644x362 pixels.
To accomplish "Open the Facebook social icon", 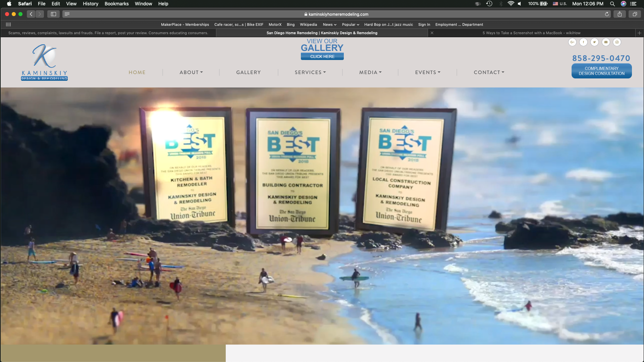I will [583, 42].
